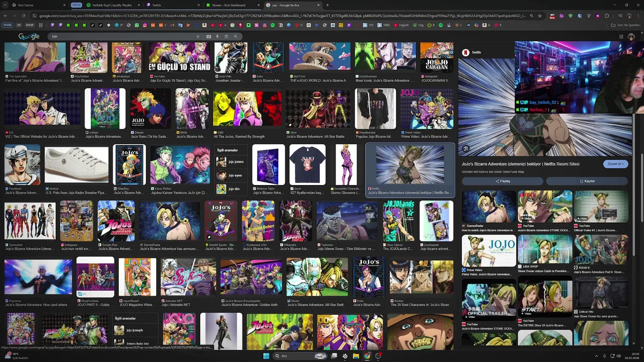The height and width of the screenshot is (362, 644).
Task: Open the Giorno Giovanna character thumbnail
Action: [346, 165]
